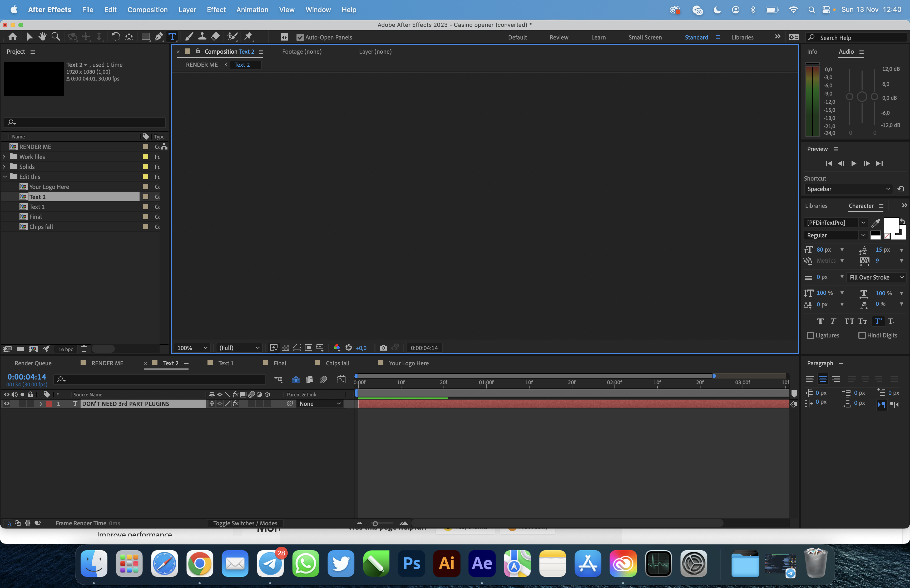Select the Horizontal Type tool

pyautogui.click(x=172, y=37)
